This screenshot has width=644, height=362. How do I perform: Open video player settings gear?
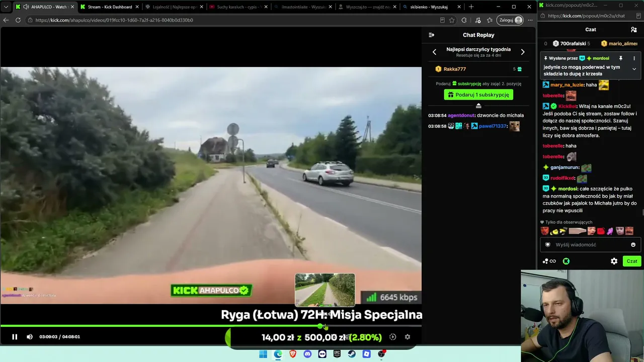[x=408, y=337]
